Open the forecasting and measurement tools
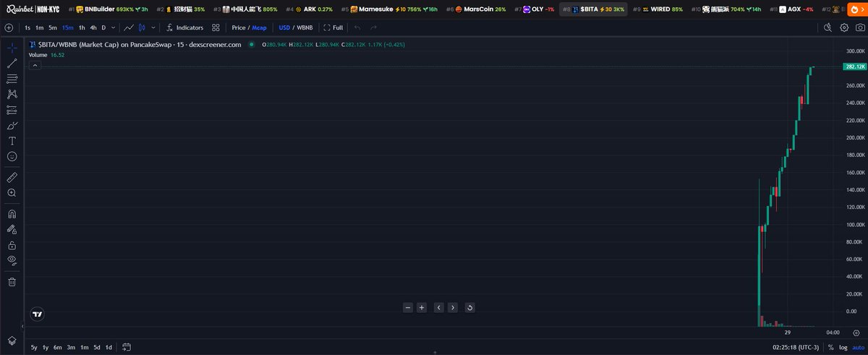 point(12,110)
